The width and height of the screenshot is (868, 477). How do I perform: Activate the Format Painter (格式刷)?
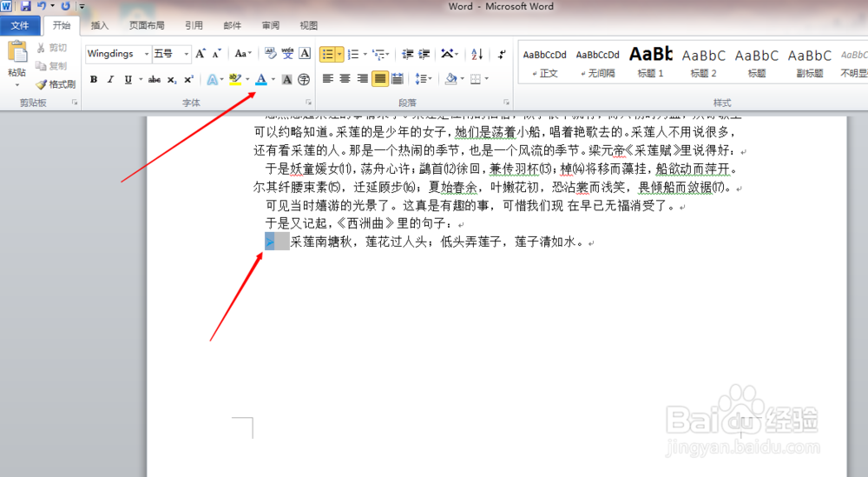[x=56, y=84]
